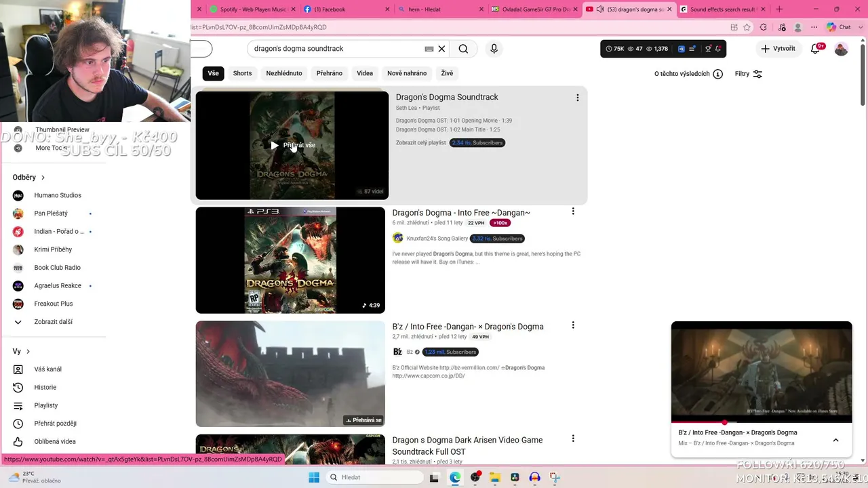Click Přehrát vše on the playlist thumbnail
Screen dimensions: 868x488
pos(293,145)
